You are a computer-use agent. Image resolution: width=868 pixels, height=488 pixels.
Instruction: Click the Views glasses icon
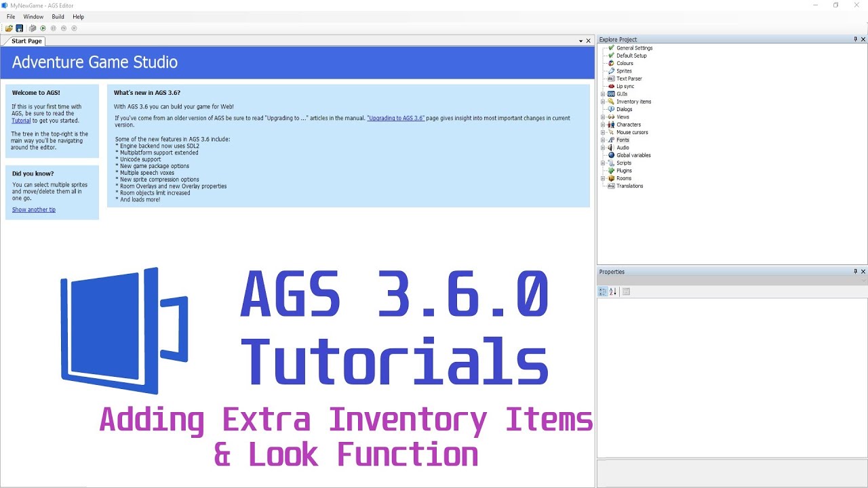(611, 117)
